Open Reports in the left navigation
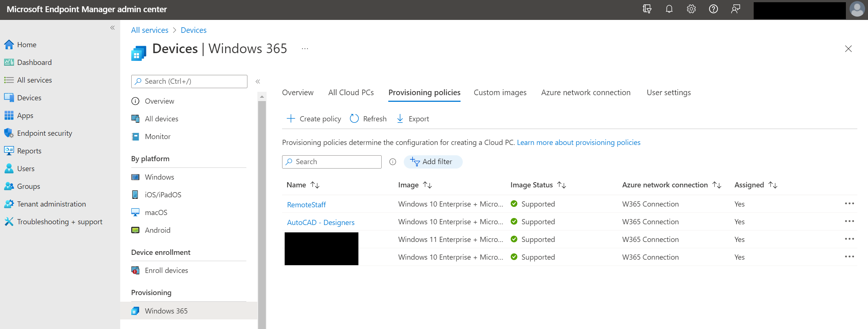The width and height of the screenshot is (868, 329). click(23, 151)
